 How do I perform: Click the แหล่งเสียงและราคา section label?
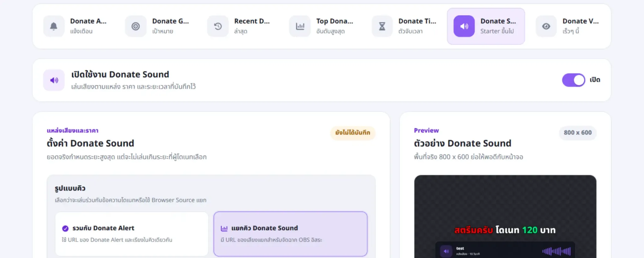pyautogui.click(x=73, y=130)
